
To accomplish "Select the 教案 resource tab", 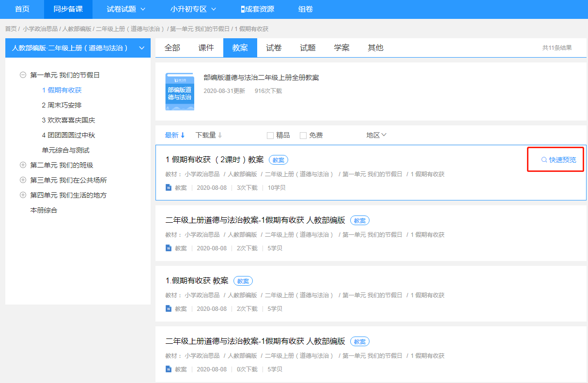I will pyautogui.click(x=240, y=47).
